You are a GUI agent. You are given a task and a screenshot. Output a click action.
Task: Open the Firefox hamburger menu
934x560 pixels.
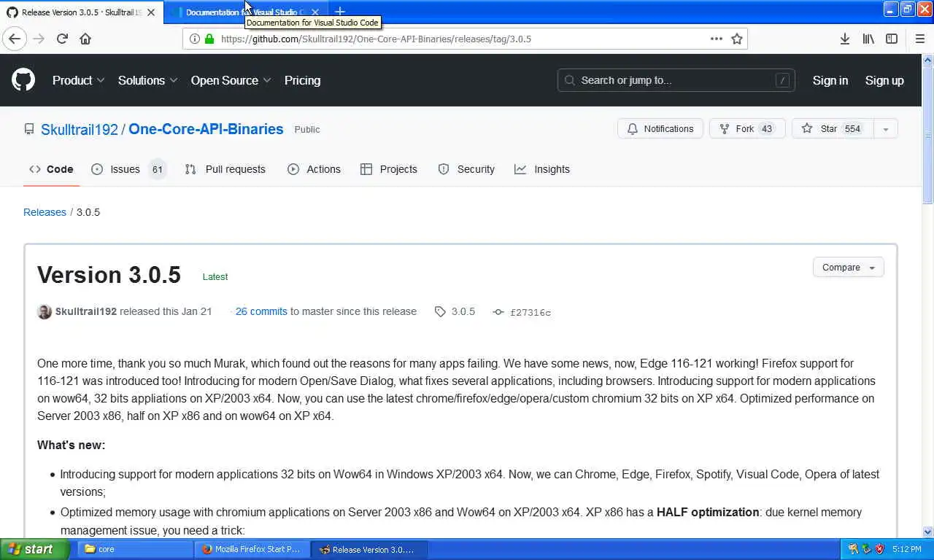[x=919, y=39]
